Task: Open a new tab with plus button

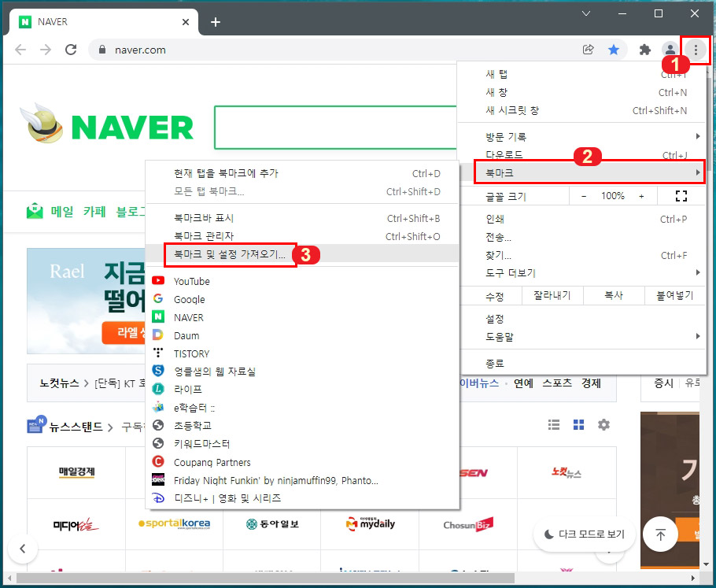Action: point(216,22)
